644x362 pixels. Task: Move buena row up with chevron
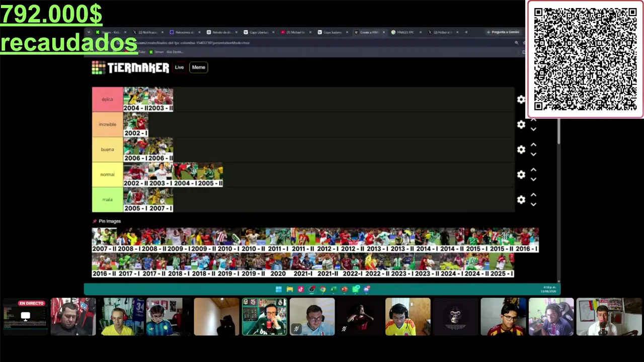533,145
